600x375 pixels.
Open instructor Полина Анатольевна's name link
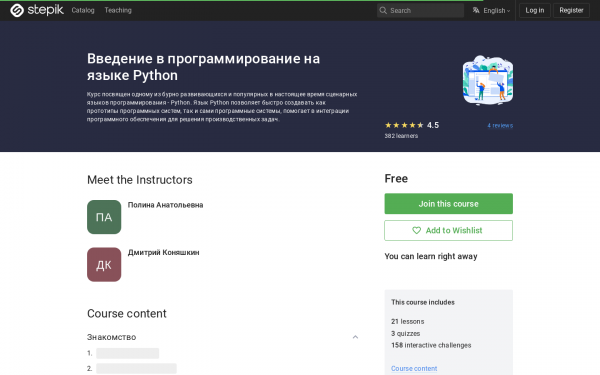pos(165,205)
